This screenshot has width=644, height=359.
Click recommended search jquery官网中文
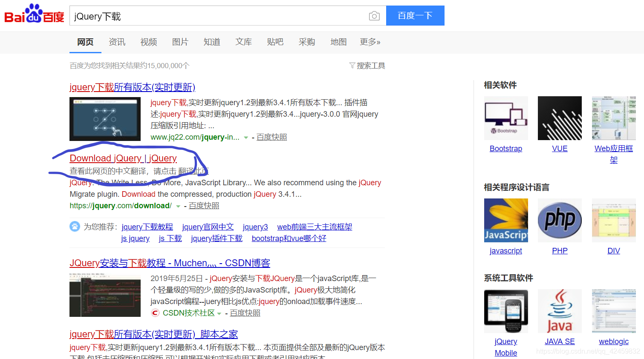coord(208,227)
